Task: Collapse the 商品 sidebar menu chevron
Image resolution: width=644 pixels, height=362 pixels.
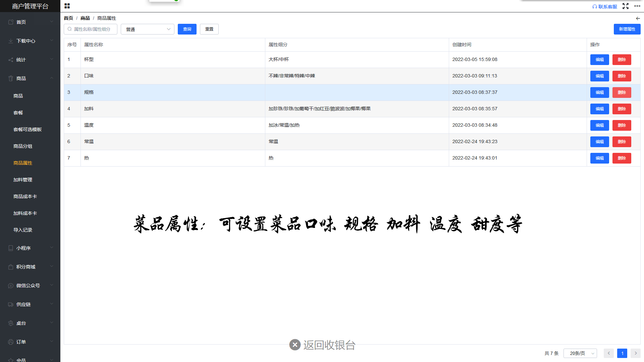Action: [52, 78]
